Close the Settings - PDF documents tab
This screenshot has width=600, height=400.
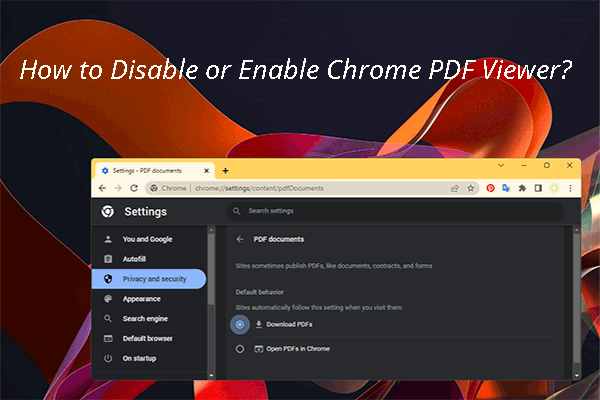tap(206, 171)
